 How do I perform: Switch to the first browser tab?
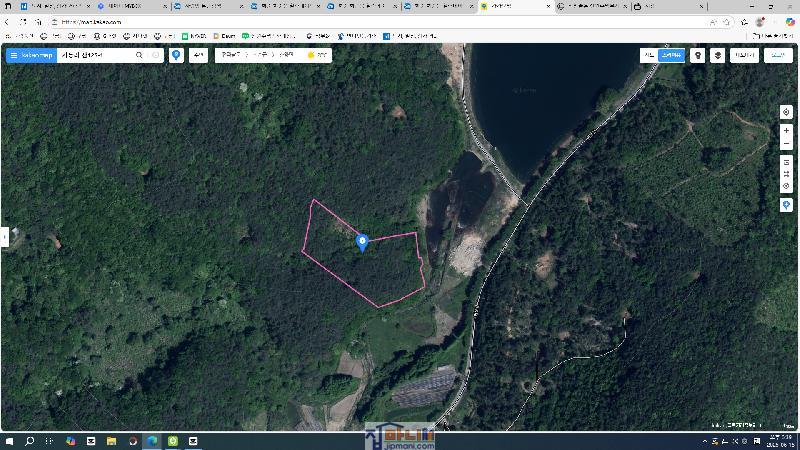point(50,6)
